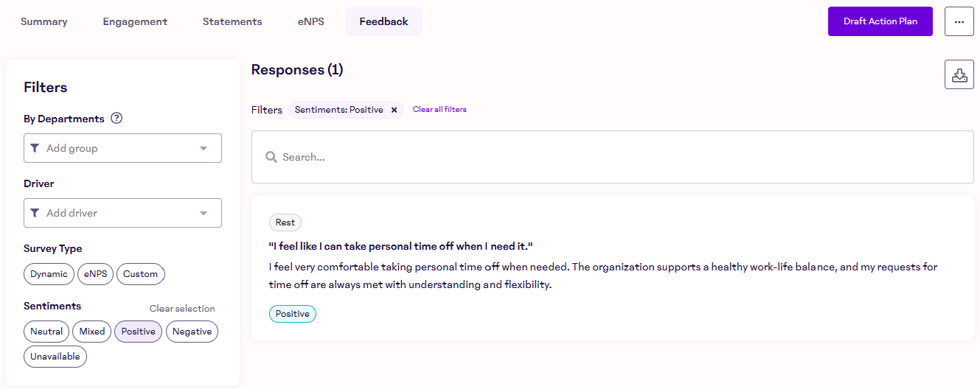Switch to the Summary tab

(44, 21)
